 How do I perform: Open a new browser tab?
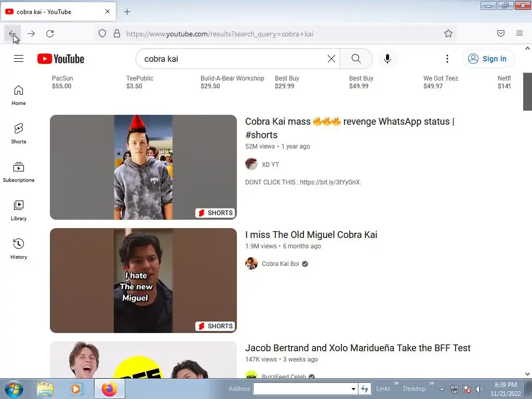pos(127,12)
